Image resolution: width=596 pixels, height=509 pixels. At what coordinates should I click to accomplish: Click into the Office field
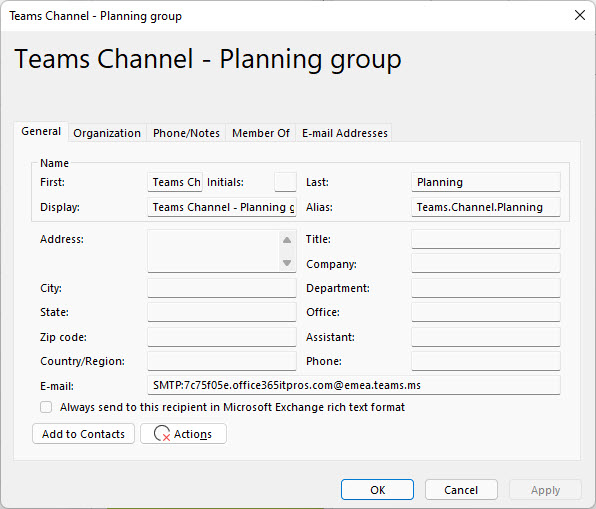pyautogui.click(x=486, y=312)
